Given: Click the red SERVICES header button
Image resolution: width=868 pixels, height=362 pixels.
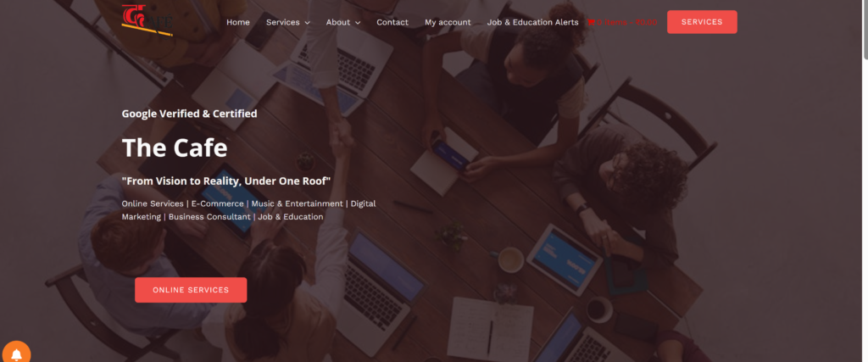Looking at the screenshot, I should click(x=702, y=22).
